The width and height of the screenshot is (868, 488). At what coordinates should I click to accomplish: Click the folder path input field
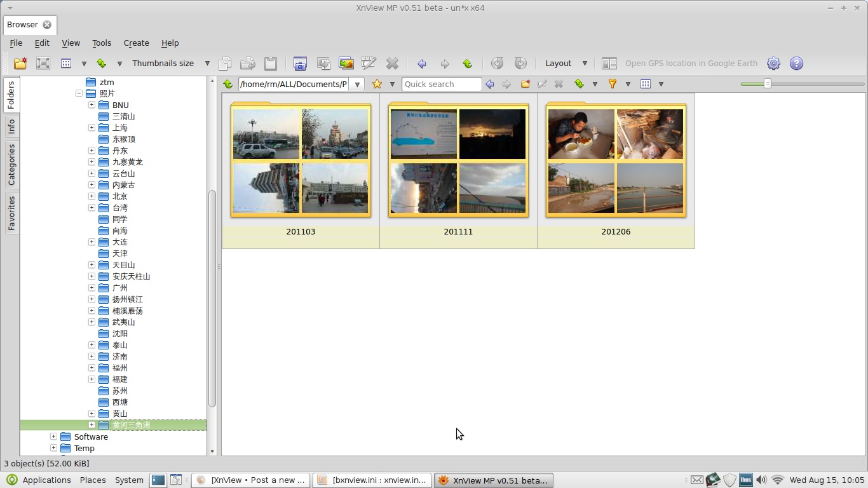click(x=294, y=84)
